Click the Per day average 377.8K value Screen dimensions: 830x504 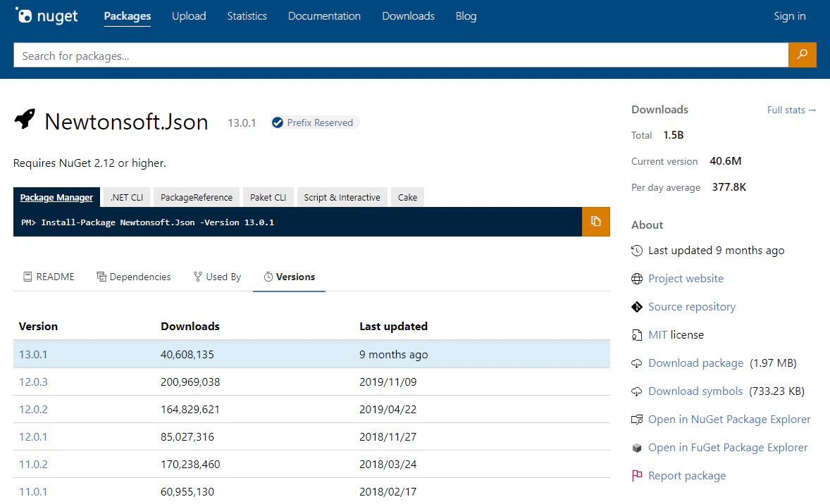click(x=729, y=187)
